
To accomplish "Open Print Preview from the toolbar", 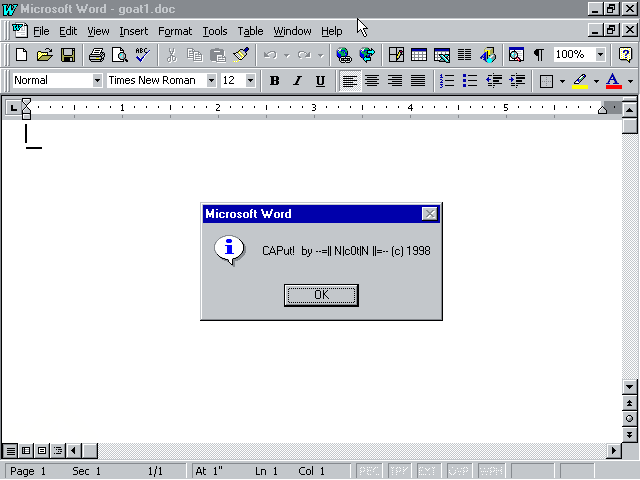I will (x=120, y=55).
